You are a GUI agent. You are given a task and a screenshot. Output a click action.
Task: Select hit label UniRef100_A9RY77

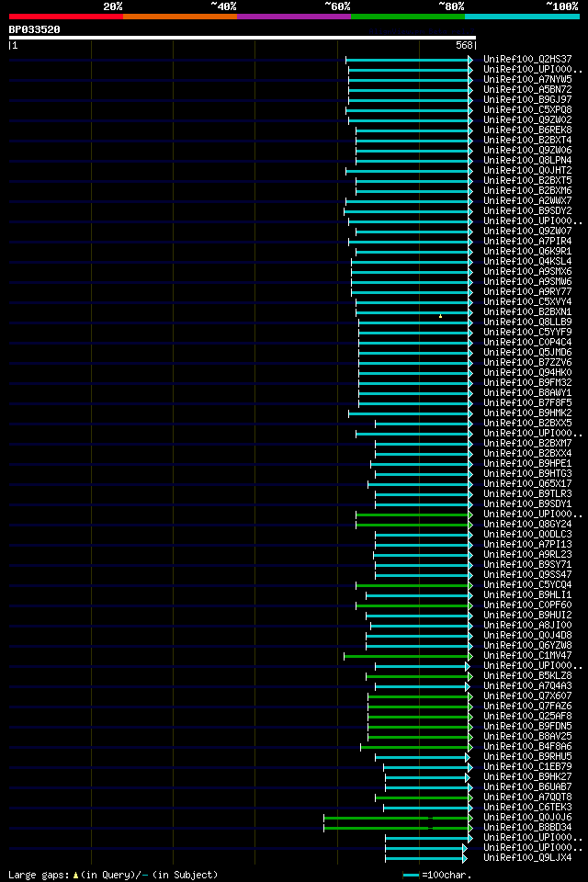tap(527, 292)
